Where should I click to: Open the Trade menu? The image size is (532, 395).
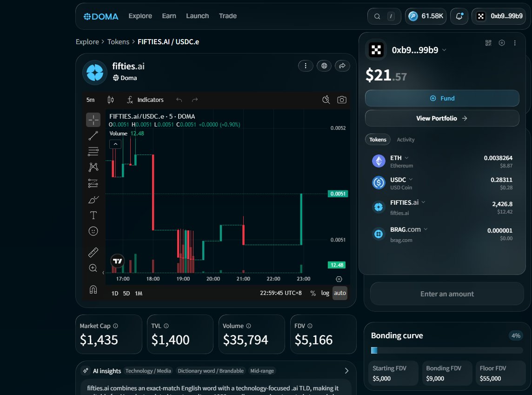[228, 16]
